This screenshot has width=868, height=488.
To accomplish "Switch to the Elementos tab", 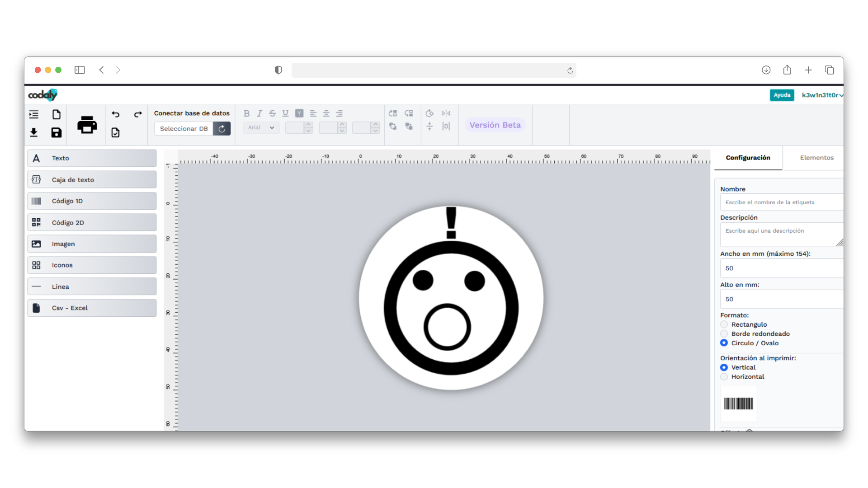I will click(816, 158).
